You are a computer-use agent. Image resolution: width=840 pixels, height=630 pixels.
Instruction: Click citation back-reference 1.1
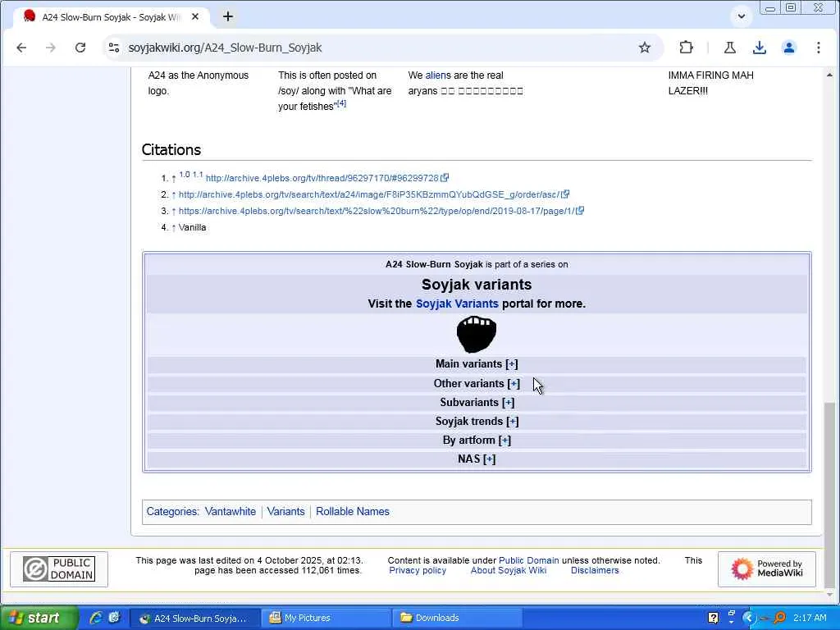[x=198, y=175]
